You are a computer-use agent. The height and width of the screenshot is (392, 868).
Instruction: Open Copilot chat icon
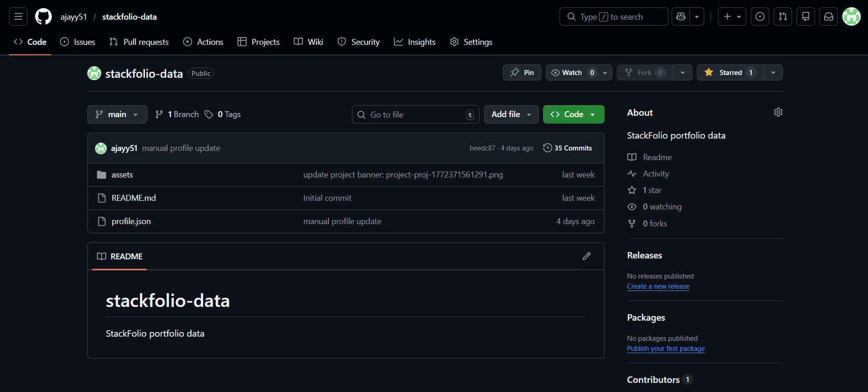pos(681,16)
